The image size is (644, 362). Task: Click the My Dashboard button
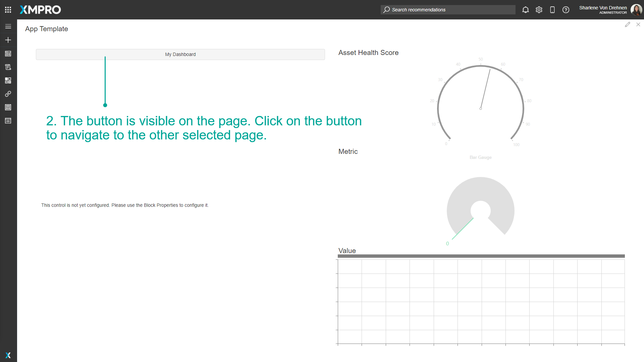(180, 54)
